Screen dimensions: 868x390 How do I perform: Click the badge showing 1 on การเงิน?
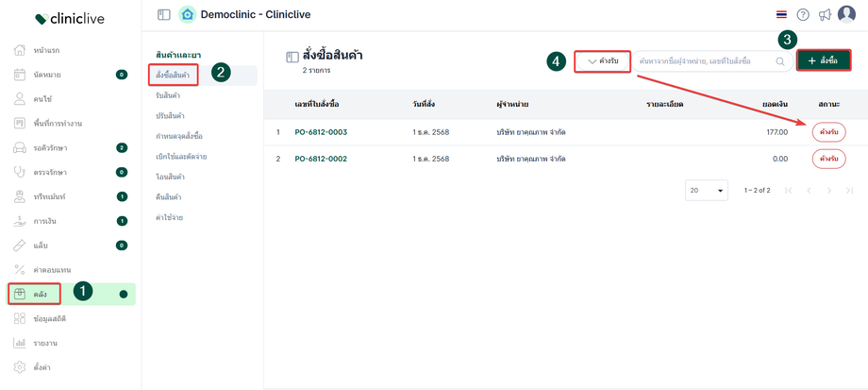pyautogui.click(x=122, y=221)
